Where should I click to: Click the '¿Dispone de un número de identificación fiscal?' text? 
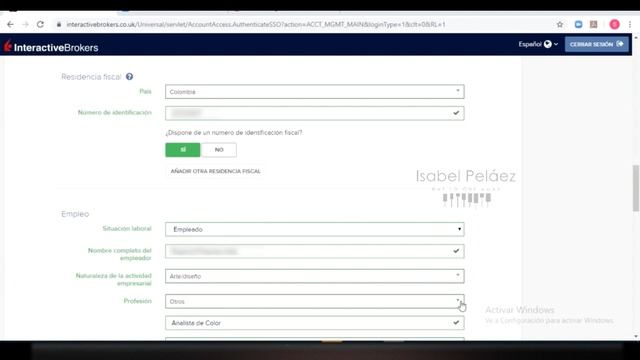pyautogui.click(x=234, y=133)
